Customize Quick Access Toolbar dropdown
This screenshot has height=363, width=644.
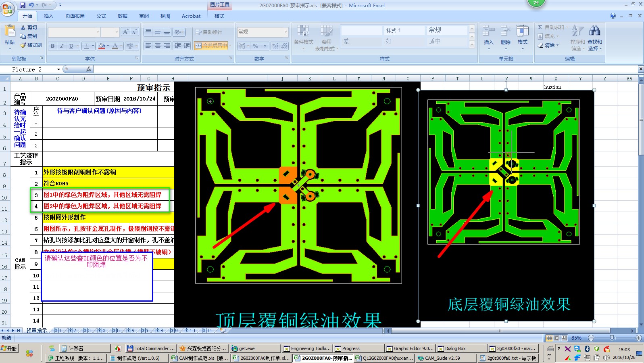coord(60,5)
